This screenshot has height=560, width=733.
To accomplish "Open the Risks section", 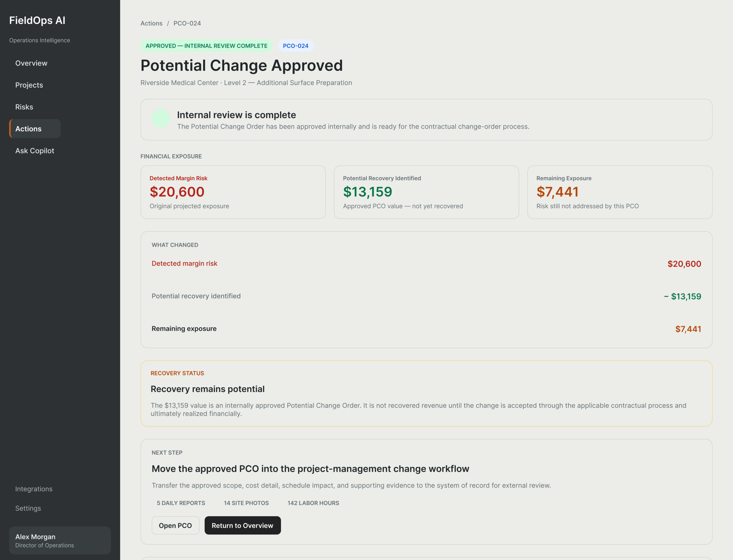I will [x=24, y=107].
